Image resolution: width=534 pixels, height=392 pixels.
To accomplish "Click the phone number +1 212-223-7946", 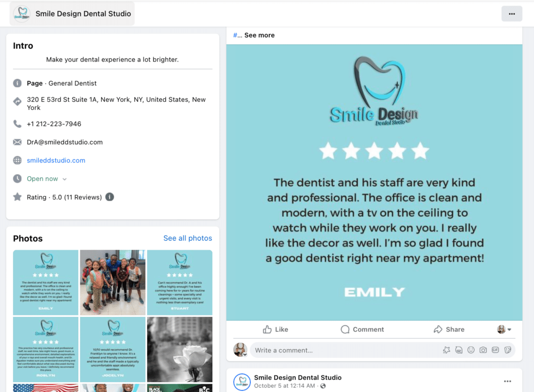I will pos(54,124).
